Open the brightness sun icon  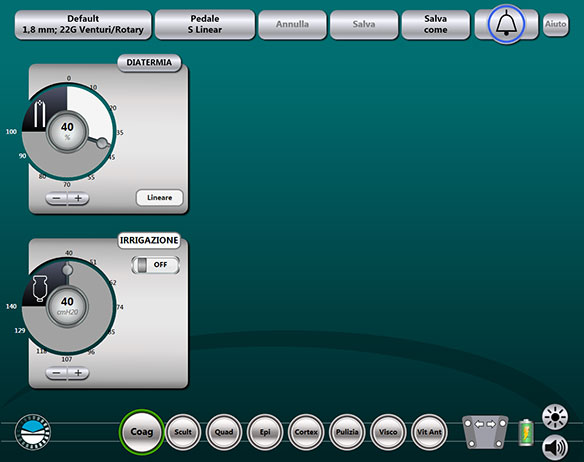coord(555,417)
